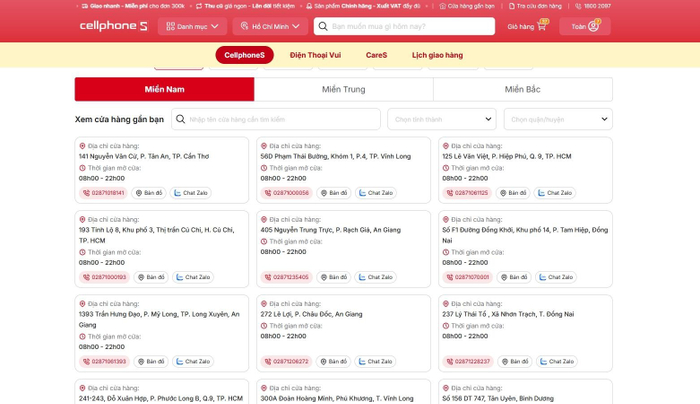Call 02871000056 for the Vĩnh Long store
This screenshot has height=404, width=700.
tap(287, 193)
